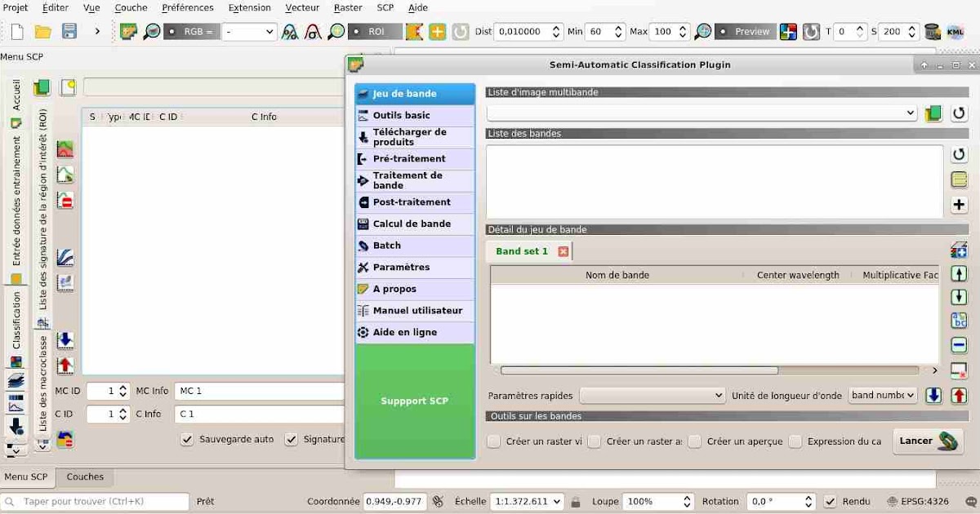Check Expression du calcul option

tap(795, 441)
